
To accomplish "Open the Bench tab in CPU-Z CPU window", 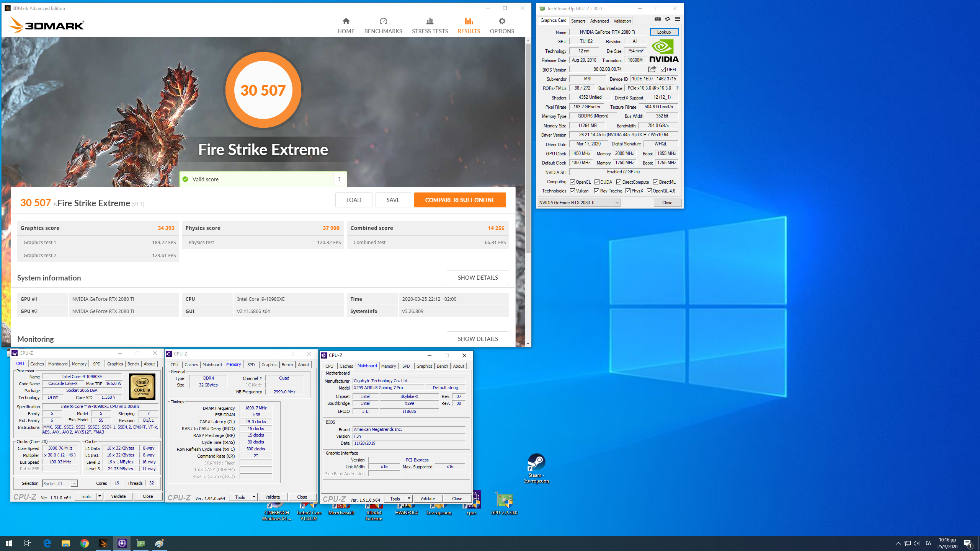I will point(133,364).
